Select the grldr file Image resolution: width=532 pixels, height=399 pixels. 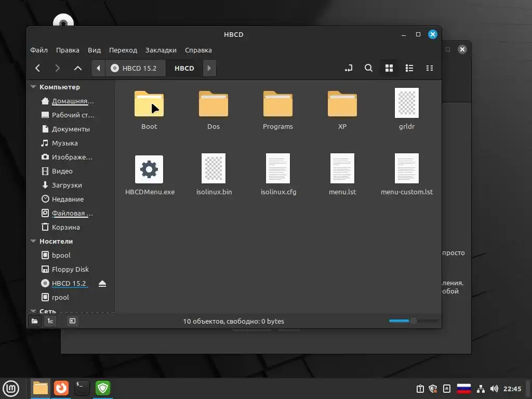(x=406, y=103)
